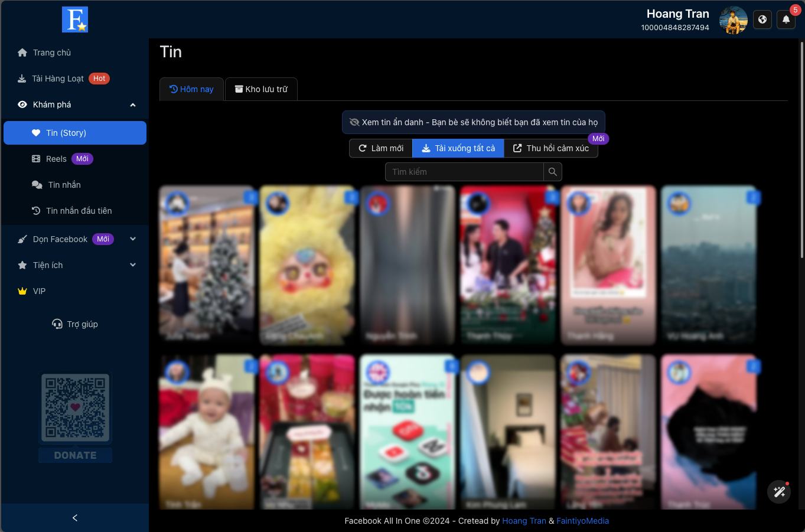The width and height of the screenshot is (805, 532).
Task: Open Reels via the film icon
Action: click(36, 159)
